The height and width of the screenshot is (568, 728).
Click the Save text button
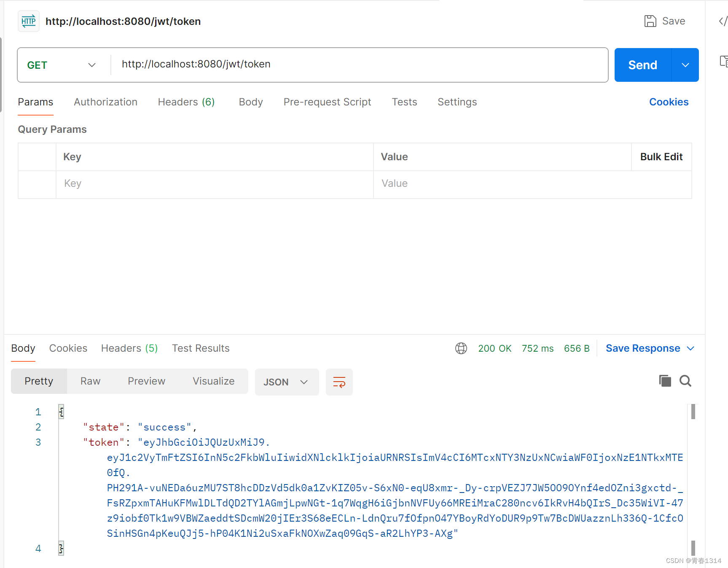coord(674,21)
